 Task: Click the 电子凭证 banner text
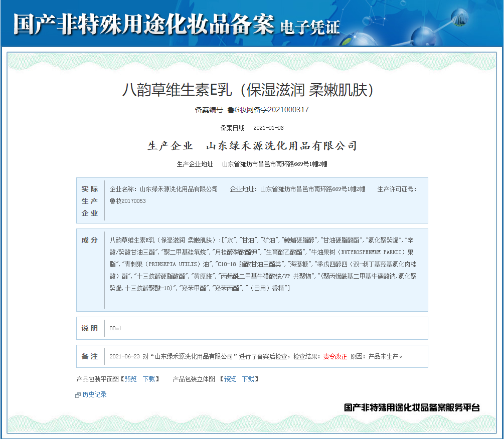pos(310,27)
